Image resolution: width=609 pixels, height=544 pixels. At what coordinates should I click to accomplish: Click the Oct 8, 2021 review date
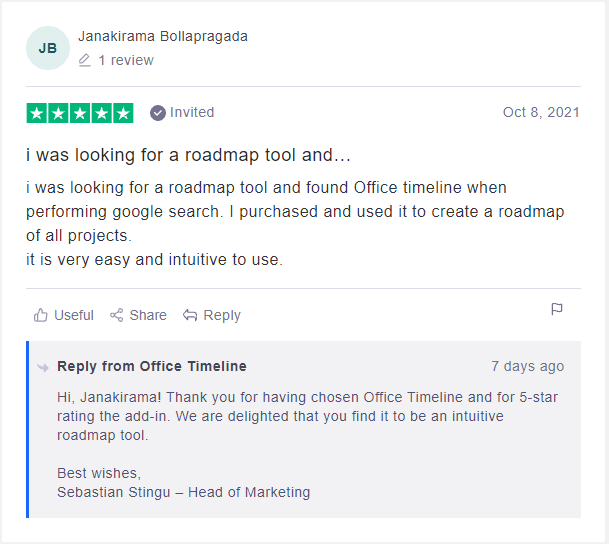point(541,113)
